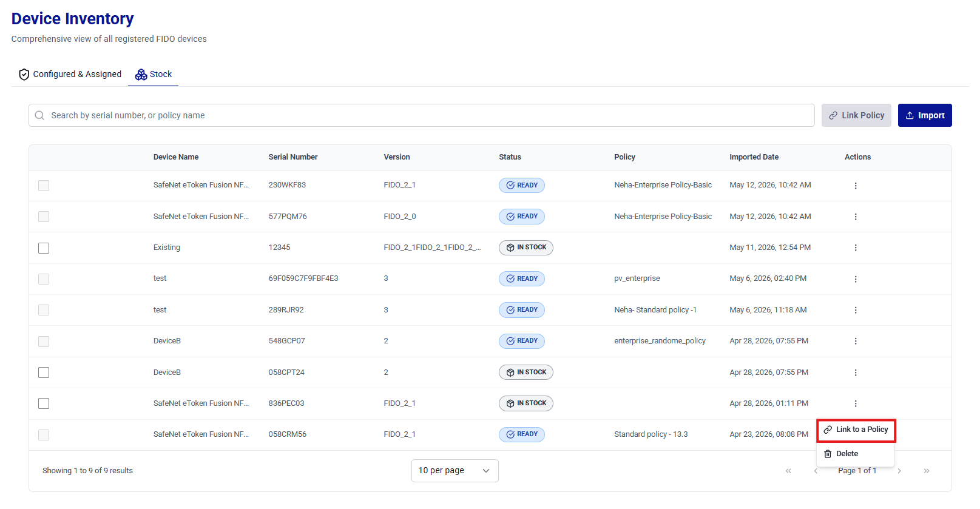
Task: Click READY badge for serial 058CRM56
Action: point(522,434)
